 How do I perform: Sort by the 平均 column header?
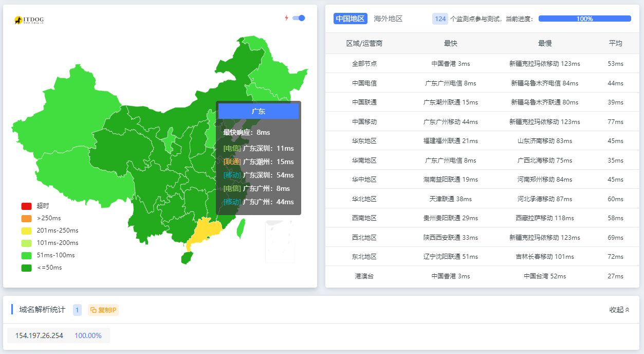pos(615,43)
